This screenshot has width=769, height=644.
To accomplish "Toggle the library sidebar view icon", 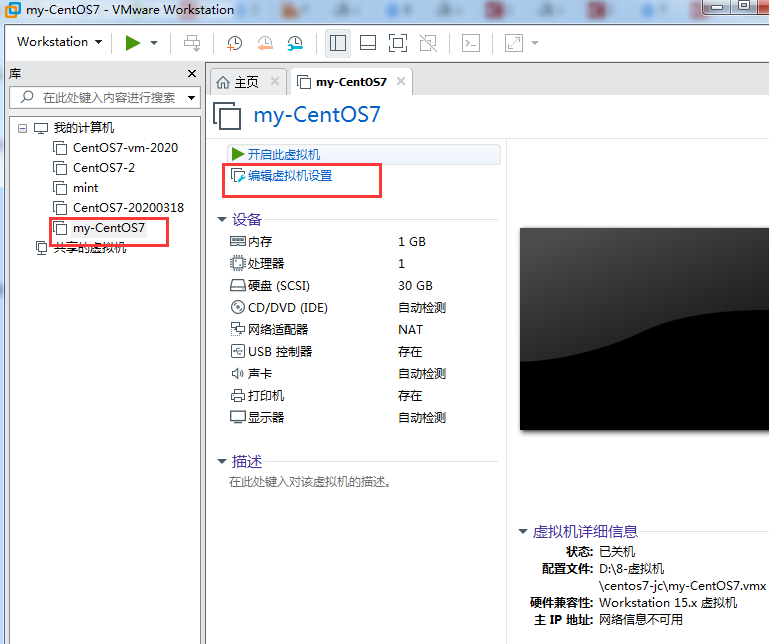I will point(338,43).
